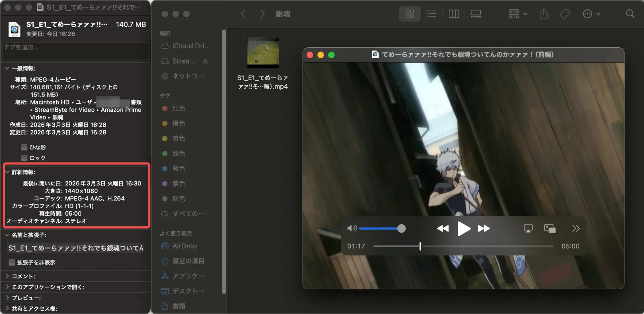
Task: Expand 共有とアクセス権 section
Action: [7, 308]
